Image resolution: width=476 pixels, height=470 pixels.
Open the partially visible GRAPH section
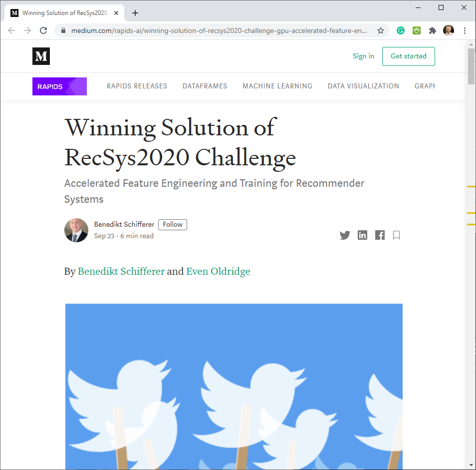pyautogui.click(x=425, y=86)
